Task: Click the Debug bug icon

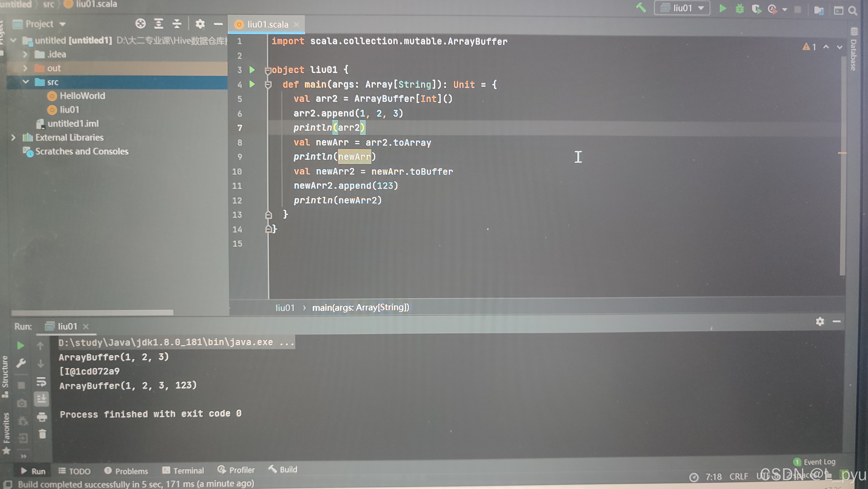Action: 739,9
